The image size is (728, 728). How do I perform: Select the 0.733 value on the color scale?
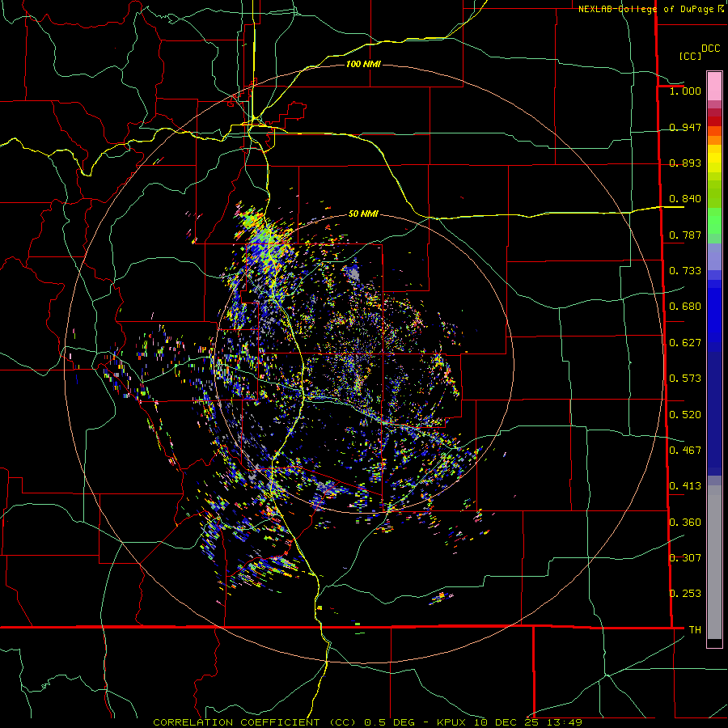click(x=685, y=271)
